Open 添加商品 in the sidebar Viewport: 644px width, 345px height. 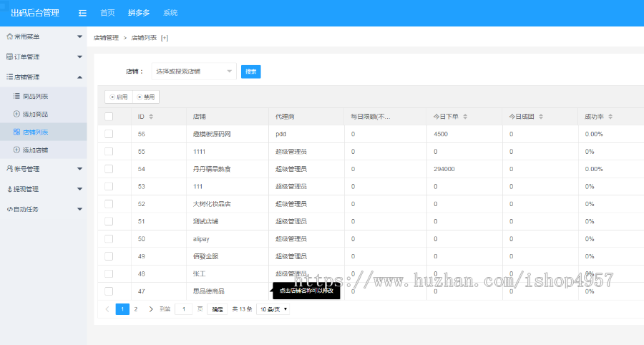35,115
